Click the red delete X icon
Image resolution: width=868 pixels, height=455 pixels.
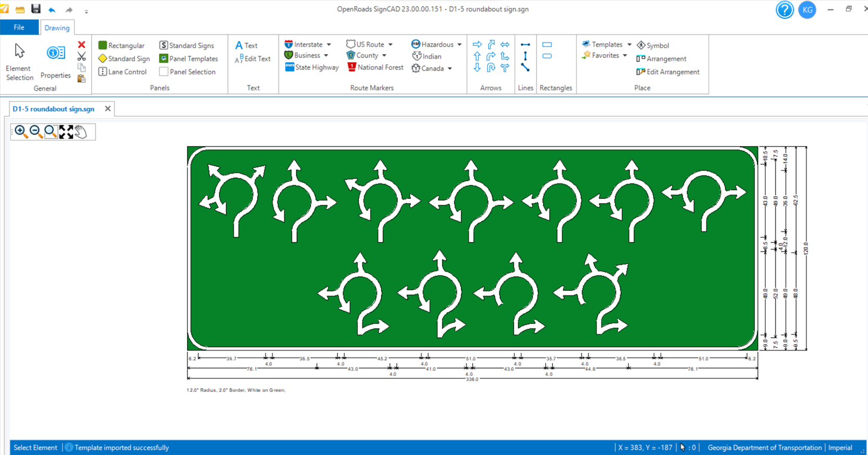coord(81,45)
